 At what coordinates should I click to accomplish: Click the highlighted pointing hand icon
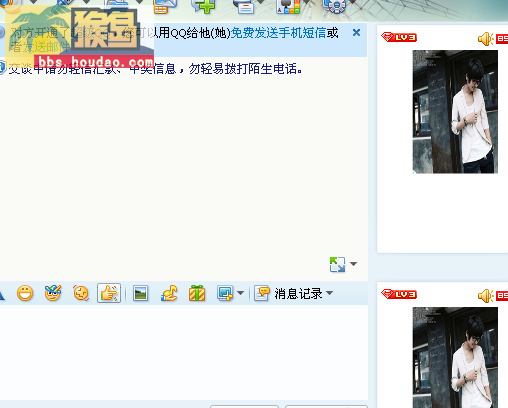pyautogui.click(x=109, y=293)
